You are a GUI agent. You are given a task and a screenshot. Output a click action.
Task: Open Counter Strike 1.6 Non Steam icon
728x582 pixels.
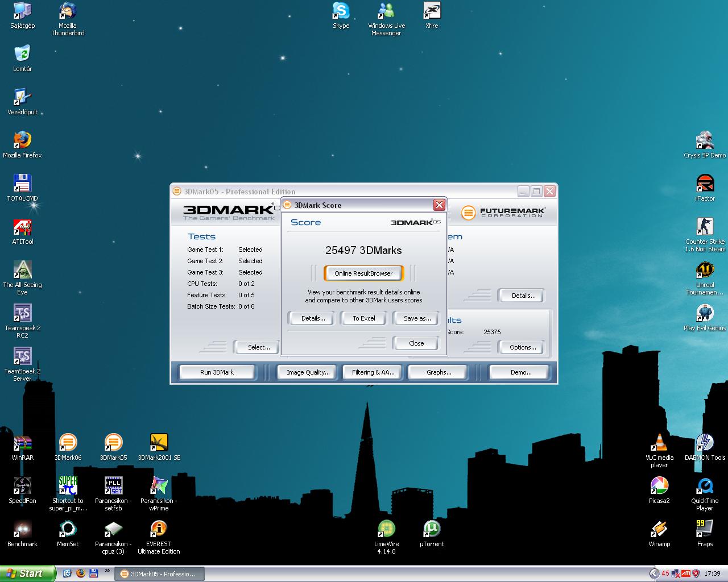(x=705, y=235)
